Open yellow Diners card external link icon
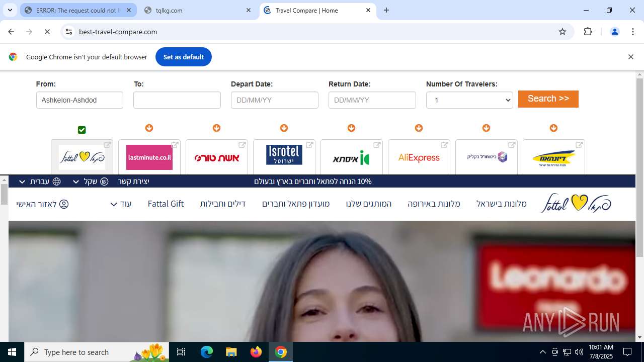The image size is (644, 362). (x=579, y=145)
